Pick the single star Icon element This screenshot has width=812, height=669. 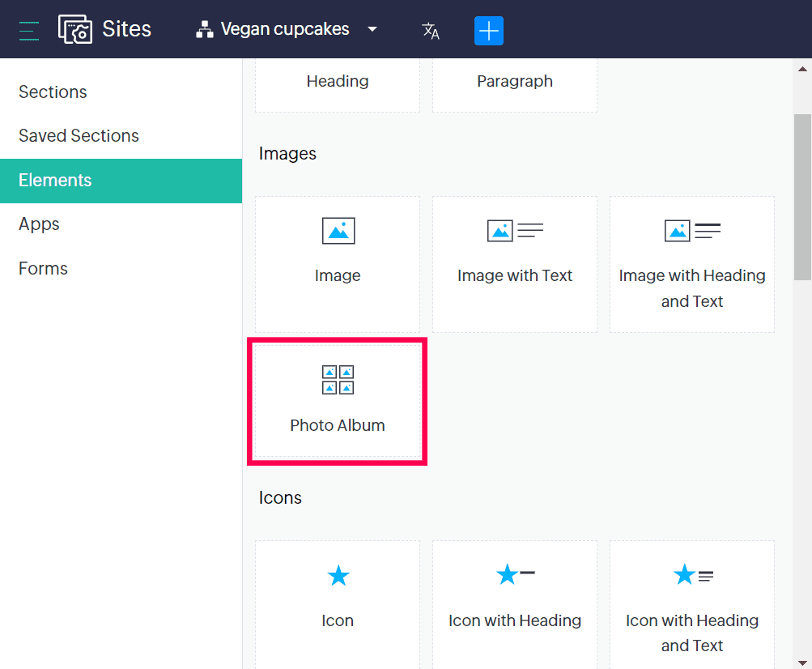click(338, 575)
